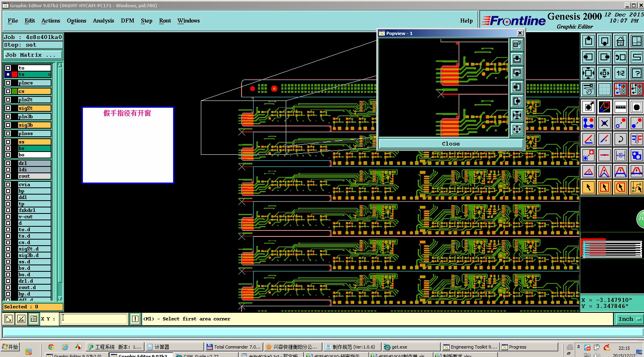Open the Windows menu
Screen dimensions: 644x357
tap(188, 21)
